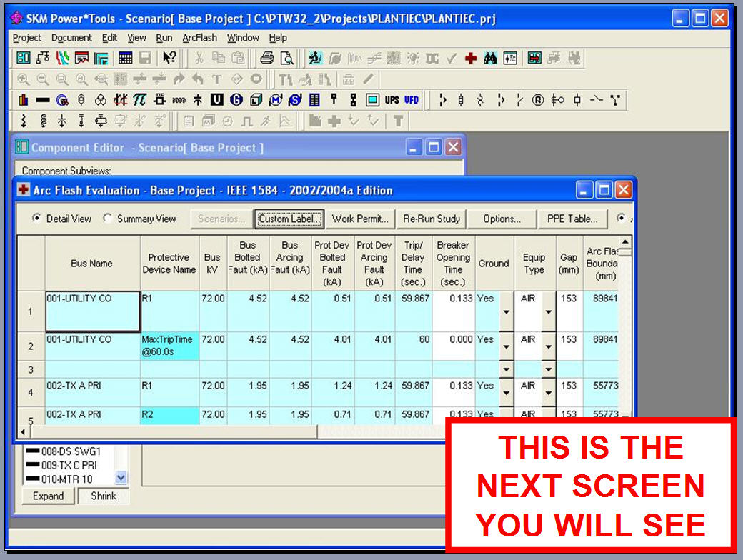
Task: Open Equip Type dropdown in row 1
Action: click(548, 311)
